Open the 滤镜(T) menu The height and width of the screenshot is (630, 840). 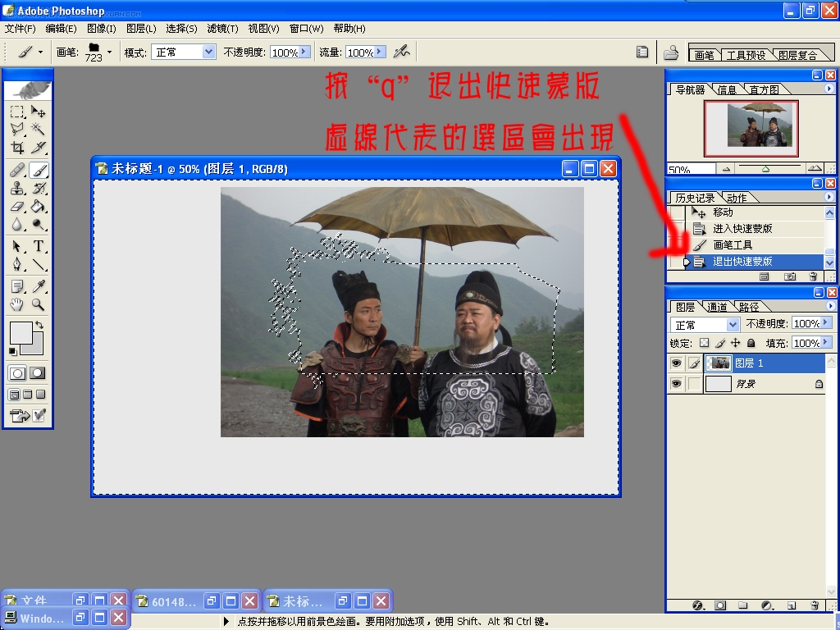point(222,29)
